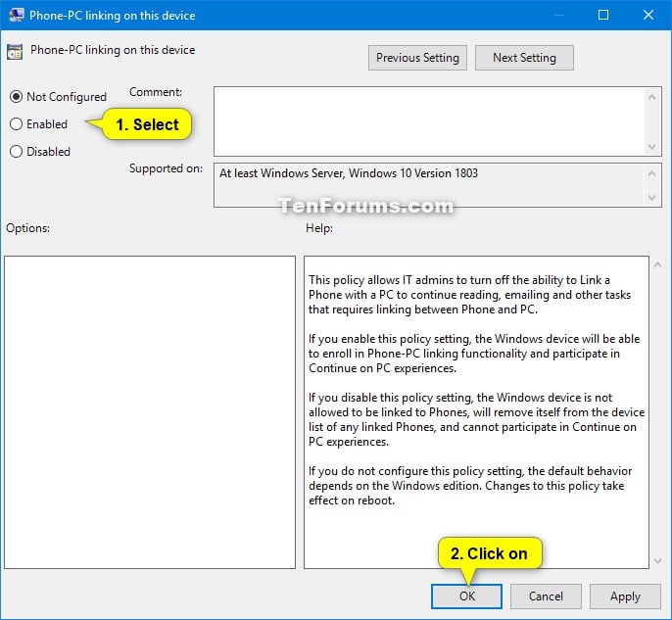Click the text 'If you enable this policy setting'

tap(389, 339)
